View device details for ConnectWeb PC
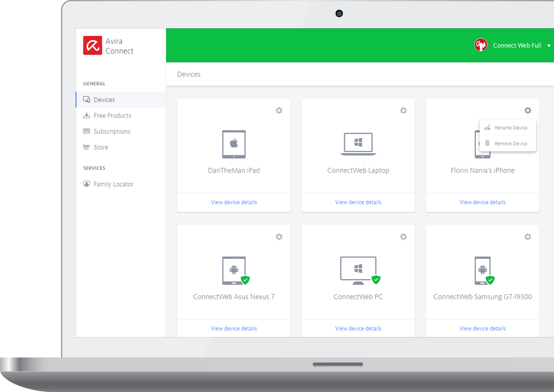 [358, 328]
